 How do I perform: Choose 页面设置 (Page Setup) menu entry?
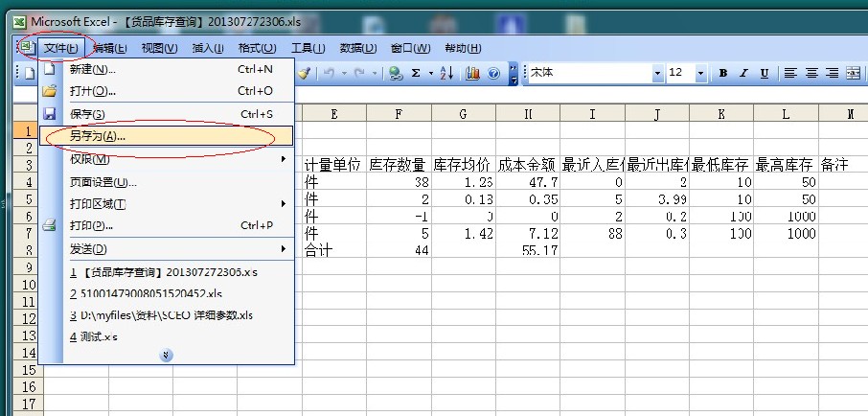point(103,181)
